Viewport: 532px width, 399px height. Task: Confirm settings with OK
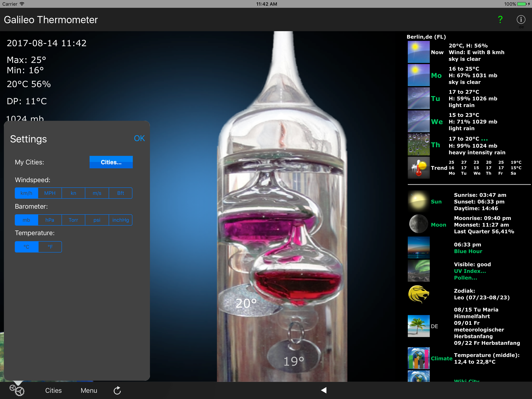tap(139, 138)
